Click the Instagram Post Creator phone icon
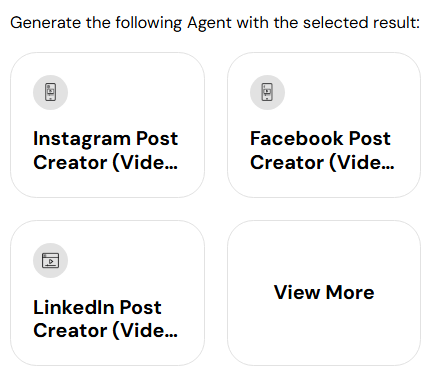The height and width of the screenshot is (383, 434). tap(50, 92)
